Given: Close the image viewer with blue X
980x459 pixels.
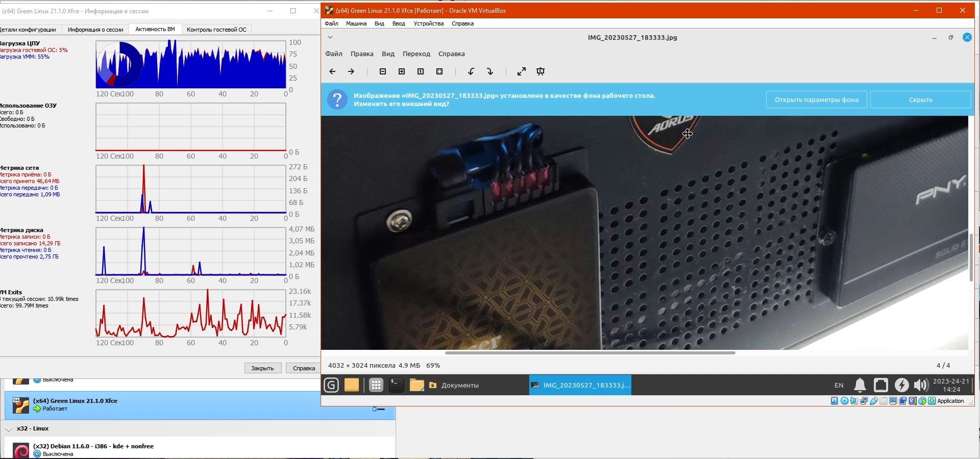Looking at the screenshot, I should pos(967,37).
